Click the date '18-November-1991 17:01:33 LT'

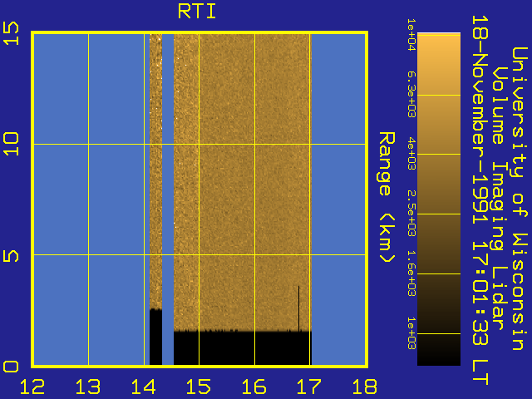[480, 200]
